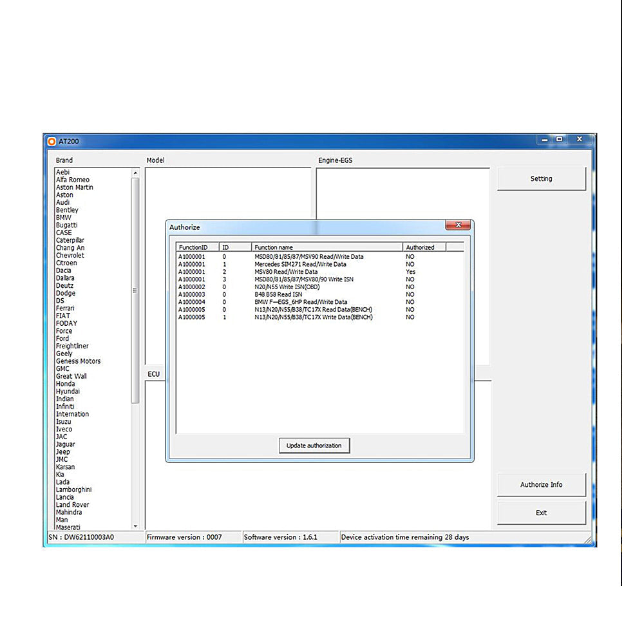Select Land Rover brand entry
This screenshot has height=644, width=644.
click(x=73, y=505)
